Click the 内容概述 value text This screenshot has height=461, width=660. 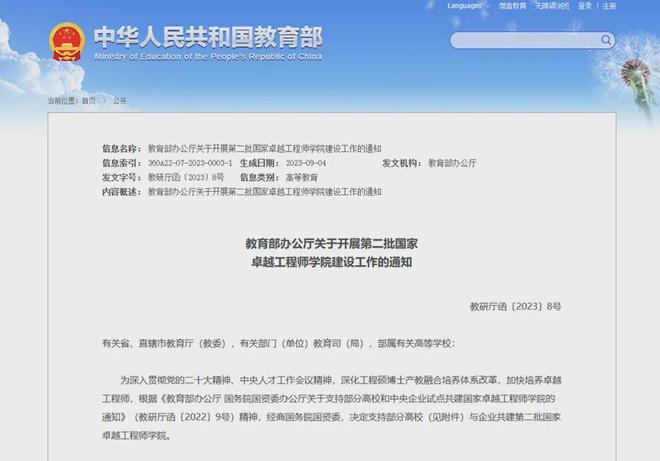tap(264, 192)
